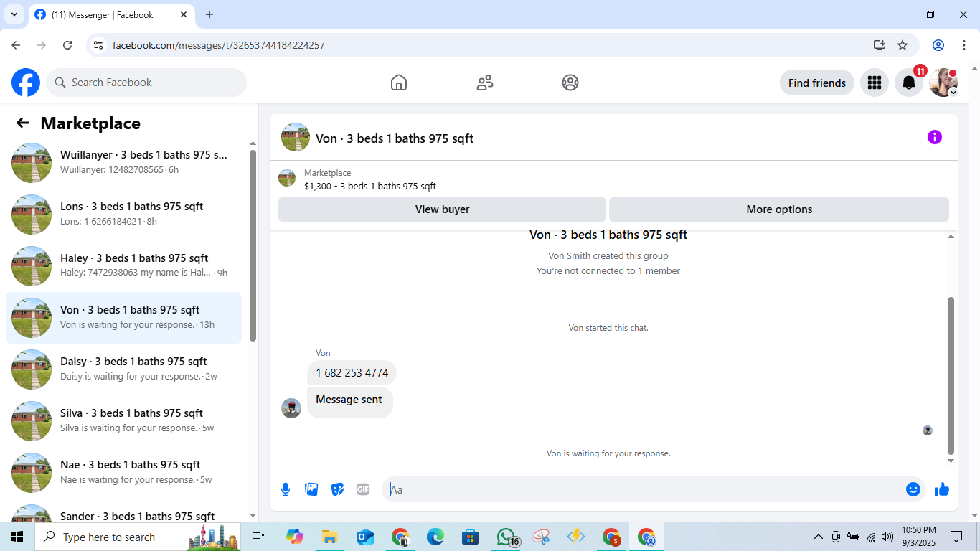This screenshot has width=980, height=551.
Task: Open the Windows notification center
Action: [x=956, y=537]
